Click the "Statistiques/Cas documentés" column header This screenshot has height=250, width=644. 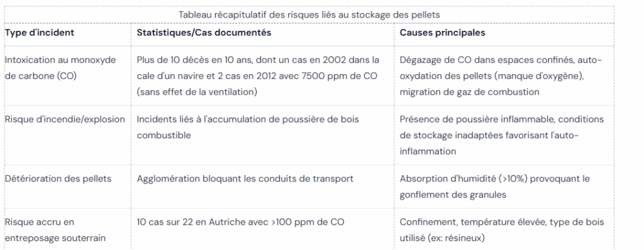[x=204, y=33]
